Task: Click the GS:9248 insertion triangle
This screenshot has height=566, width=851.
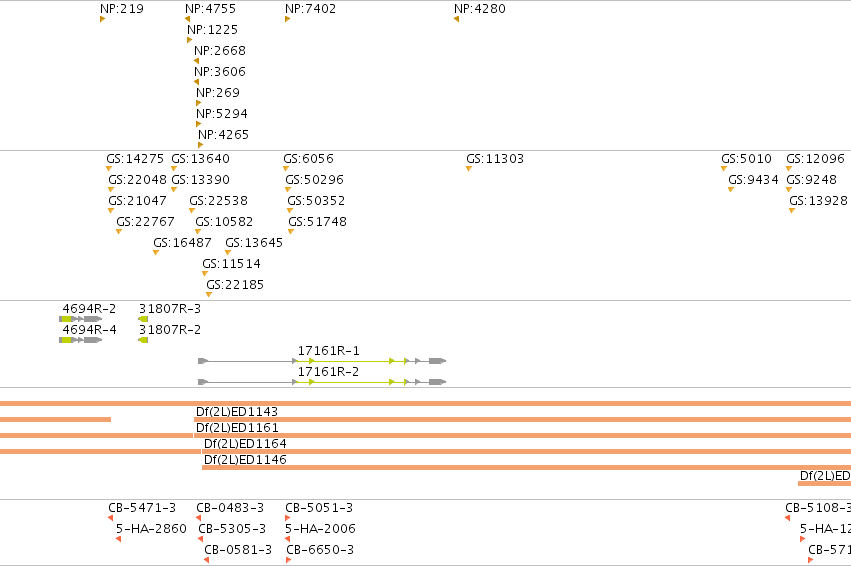Action: [789, 190]
